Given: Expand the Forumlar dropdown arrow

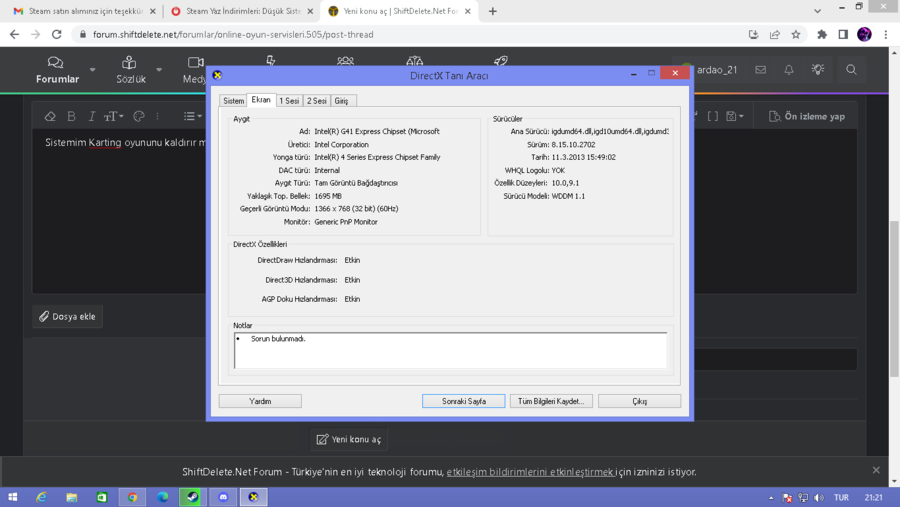Looking at the screenshot, I should 92,70.
